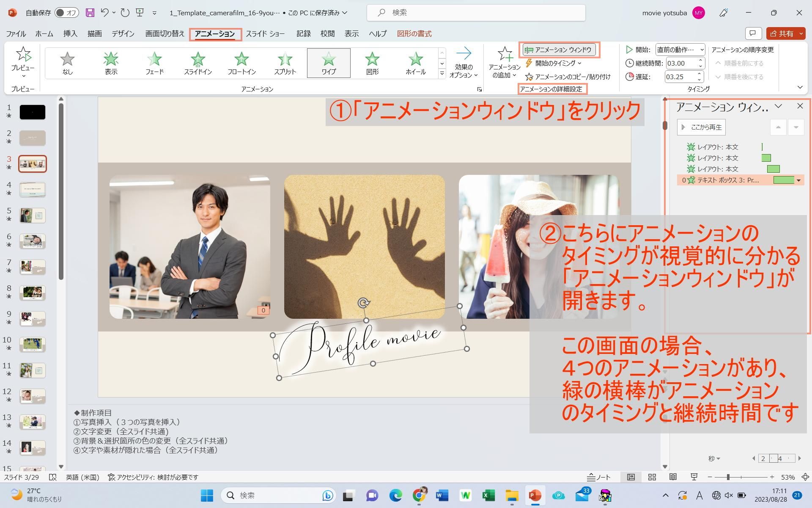Open the Slide Show (スライド ショー) tab

click(265, 34)
